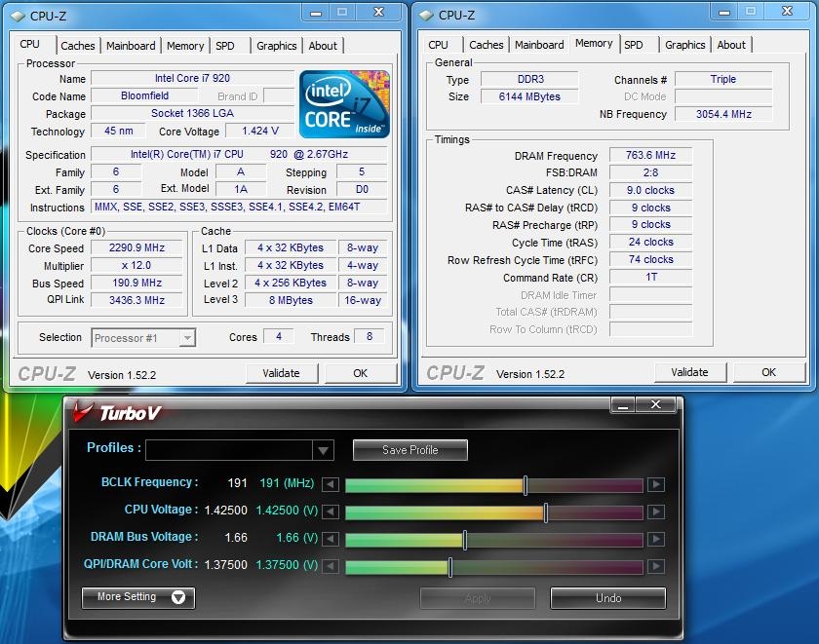Decrease BCLK Frequency using left arrow

tap(331, 485)
